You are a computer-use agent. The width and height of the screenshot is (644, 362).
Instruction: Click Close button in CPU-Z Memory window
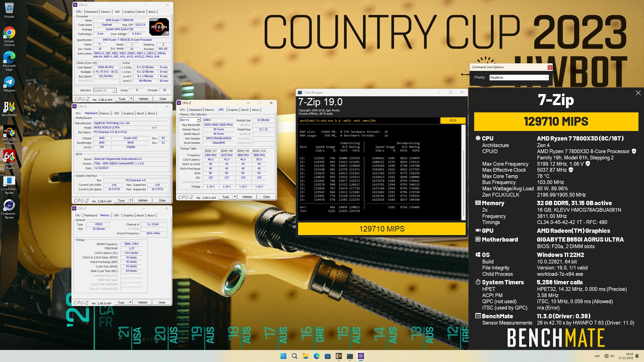(162, 302)
